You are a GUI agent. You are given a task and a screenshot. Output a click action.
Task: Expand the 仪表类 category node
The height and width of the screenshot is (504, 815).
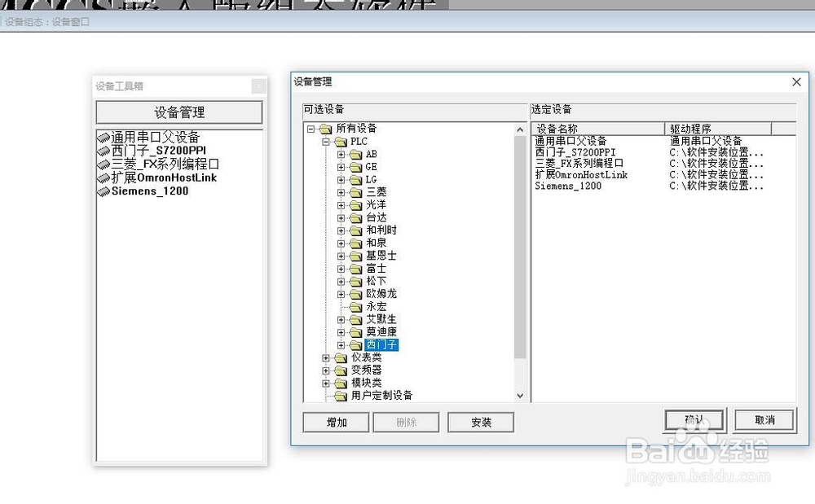pyautogui.click(x=326, y=357)
